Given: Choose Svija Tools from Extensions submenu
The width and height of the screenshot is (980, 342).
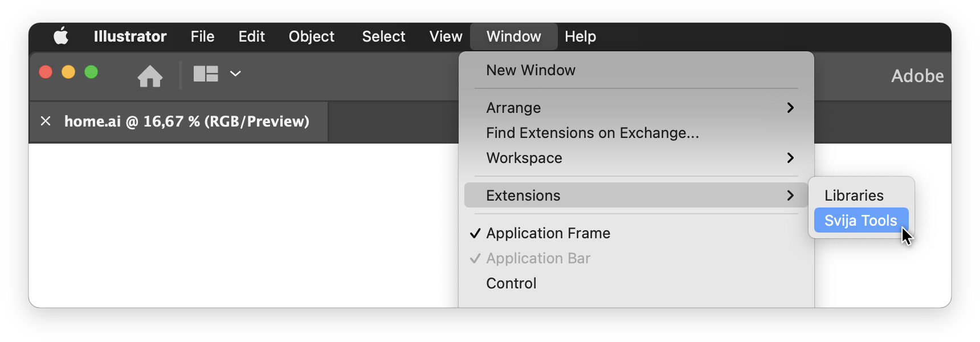Looking at the screenshot, I should 860,221.
